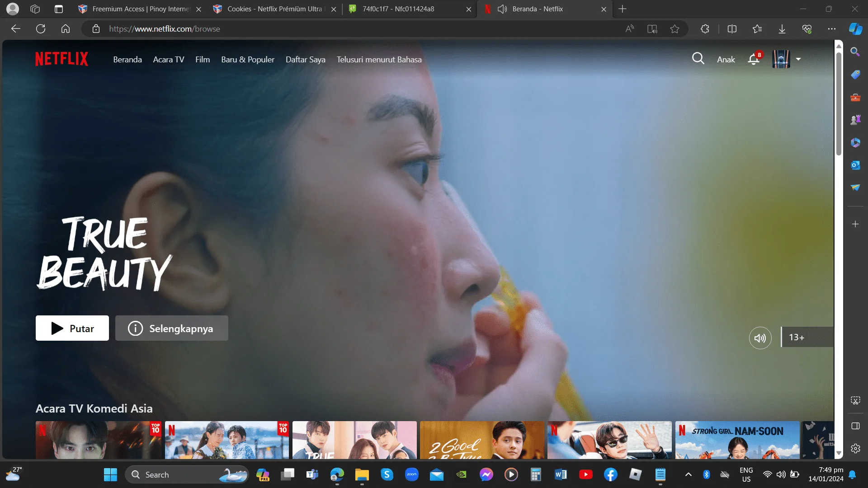Open Downloads arrow icon in toolbar

point(782,29)
